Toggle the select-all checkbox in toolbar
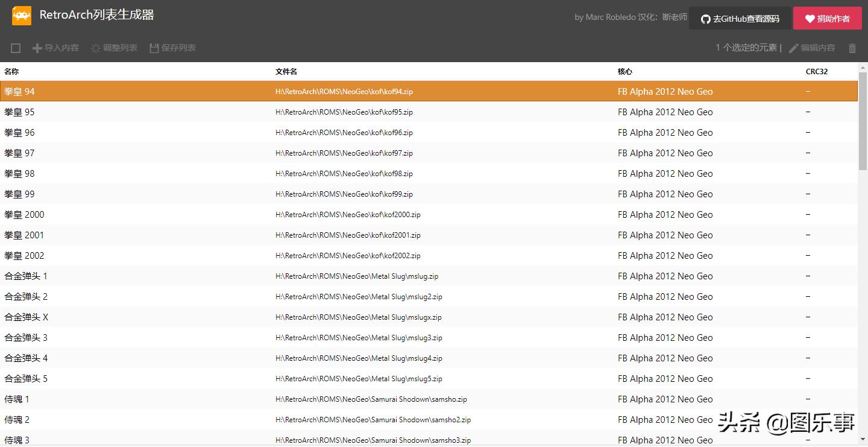 tap(16, 48)
